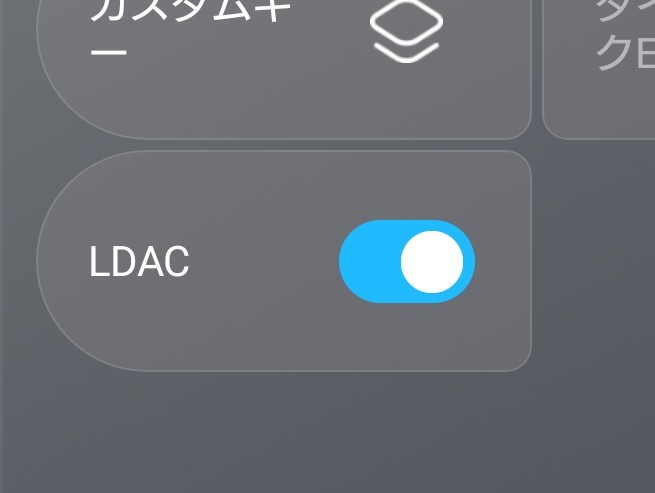Tap the stacked layers icon
The image size is (655, 493).
406,31
